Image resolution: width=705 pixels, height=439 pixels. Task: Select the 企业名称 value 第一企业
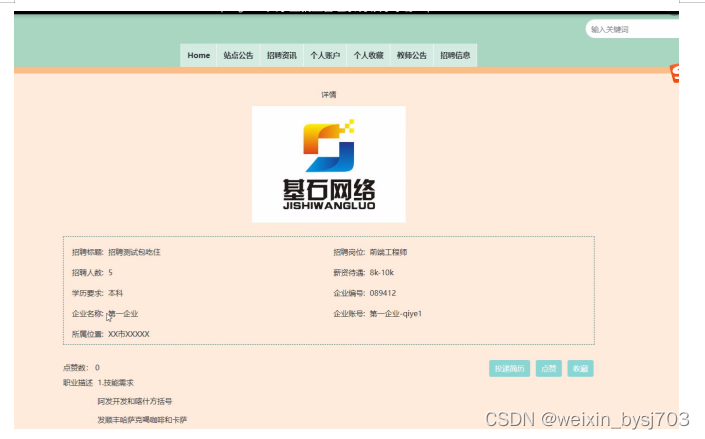123,314
